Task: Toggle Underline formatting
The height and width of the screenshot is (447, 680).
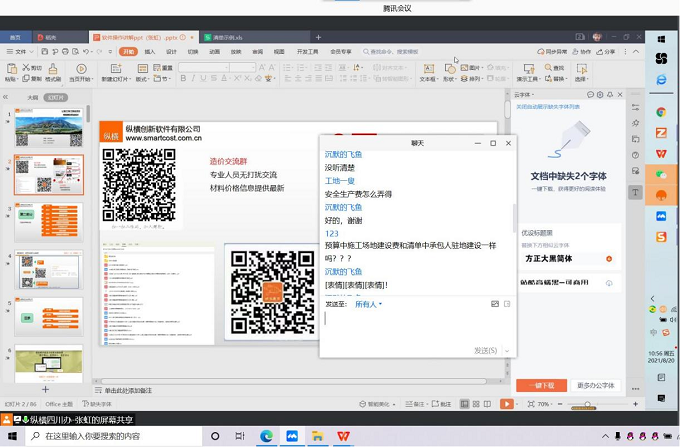Action: (203, 78)
